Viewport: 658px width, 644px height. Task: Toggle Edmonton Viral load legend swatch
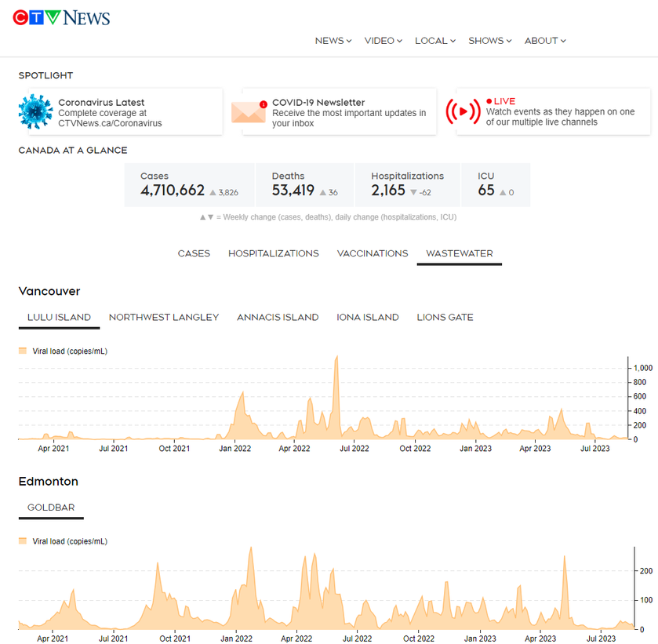[x=23, y=541]
